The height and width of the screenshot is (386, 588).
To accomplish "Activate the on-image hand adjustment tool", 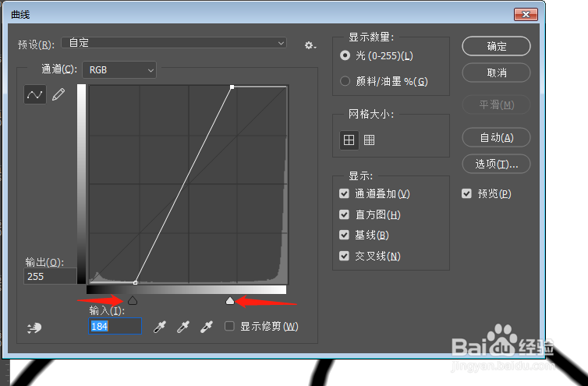I will point(34,328).
